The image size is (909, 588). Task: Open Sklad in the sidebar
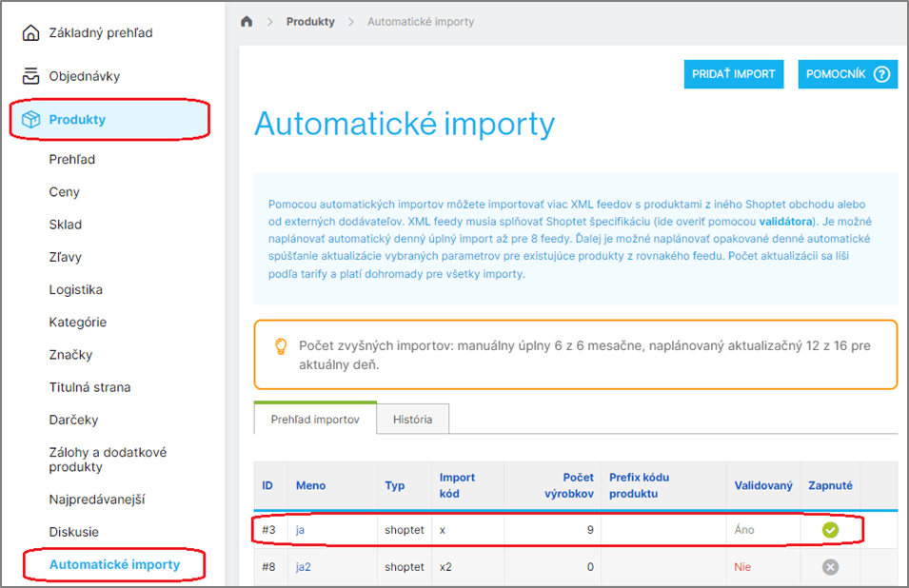click(66, 225)
